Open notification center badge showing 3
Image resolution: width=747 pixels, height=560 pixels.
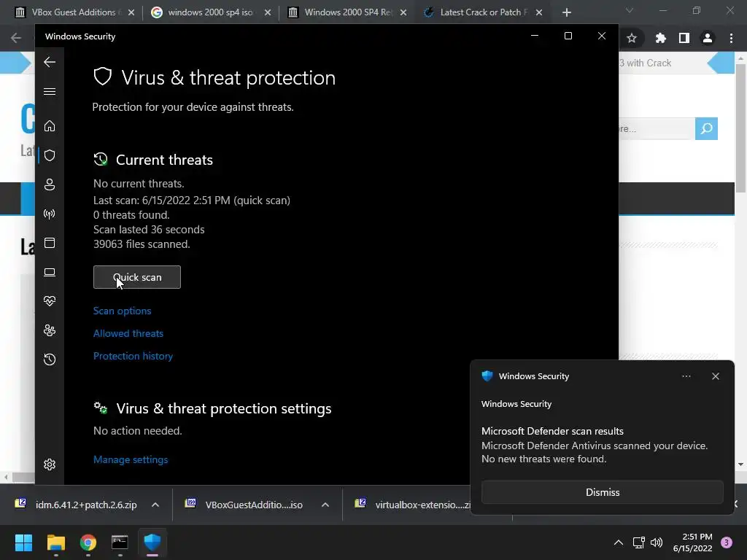(727, 542)
